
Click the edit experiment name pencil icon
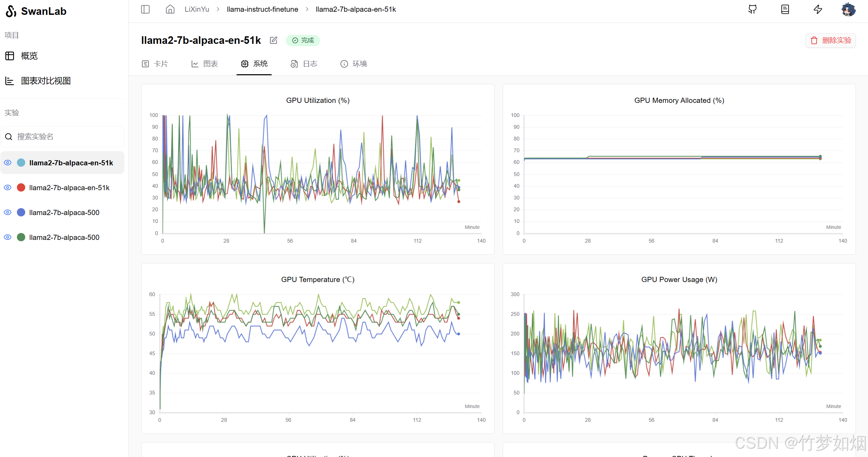273,40
